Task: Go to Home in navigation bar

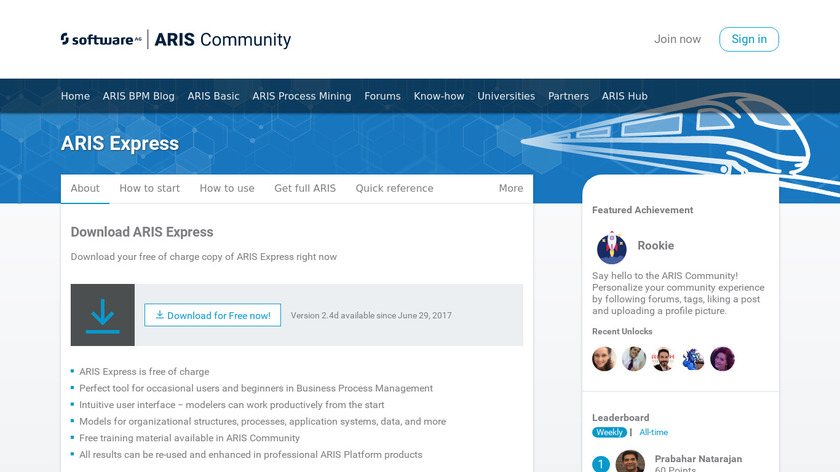Action: click(x=75, y=96)
